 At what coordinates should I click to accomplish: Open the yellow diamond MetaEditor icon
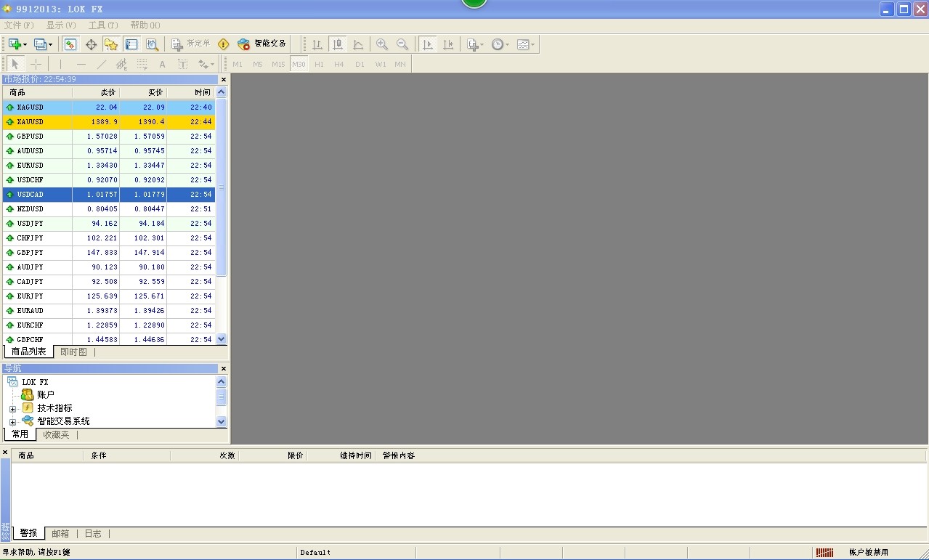tap(223, 44)
